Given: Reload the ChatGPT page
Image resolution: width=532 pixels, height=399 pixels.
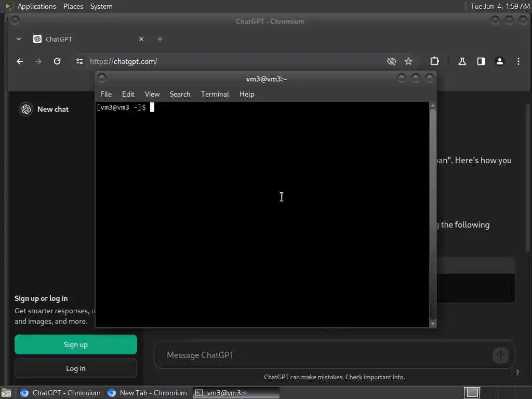Looking at the screenshot, I should click(57, 61).
